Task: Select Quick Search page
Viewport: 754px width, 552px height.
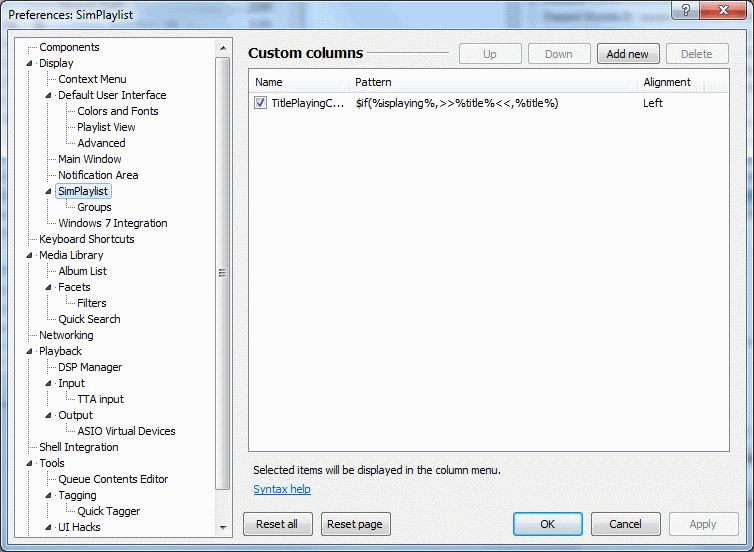Action: pyautogui.click(x=89, y=319)
